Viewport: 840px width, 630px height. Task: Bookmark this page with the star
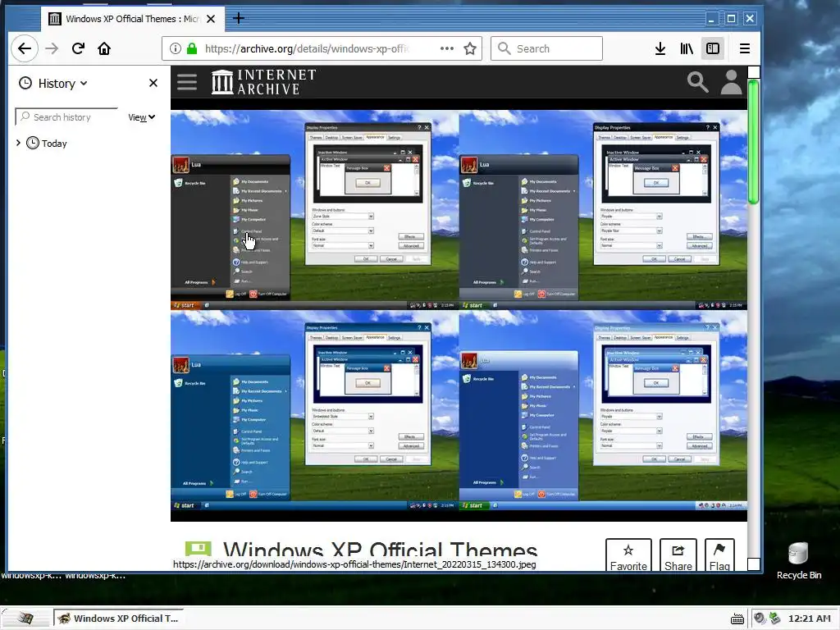tap(470, 48)
